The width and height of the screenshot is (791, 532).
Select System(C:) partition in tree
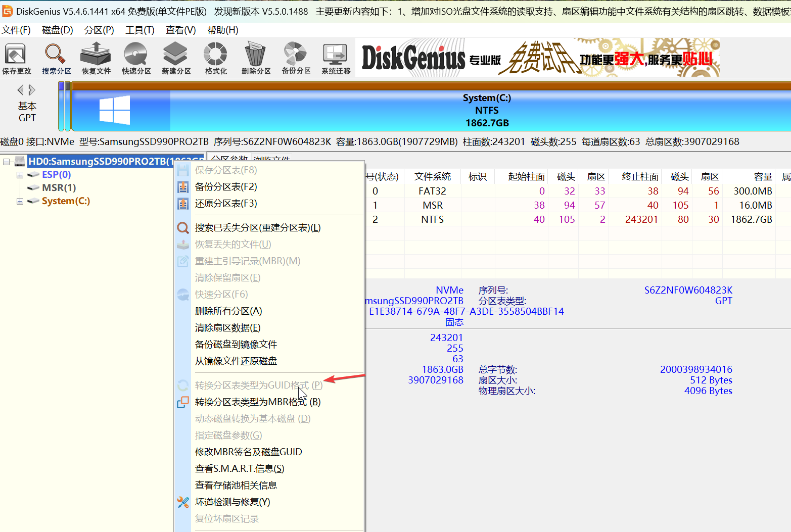(x=66, y=201)
